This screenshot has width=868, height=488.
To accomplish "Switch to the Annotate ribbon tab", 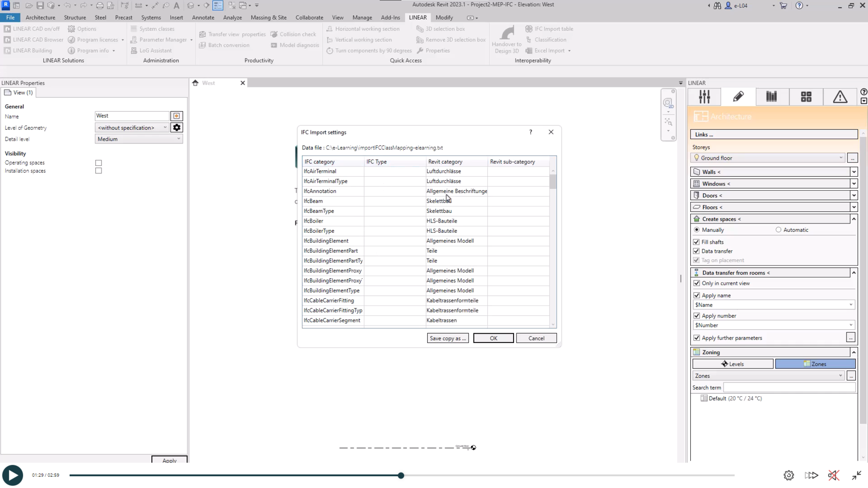I will [x=203, y=18].
